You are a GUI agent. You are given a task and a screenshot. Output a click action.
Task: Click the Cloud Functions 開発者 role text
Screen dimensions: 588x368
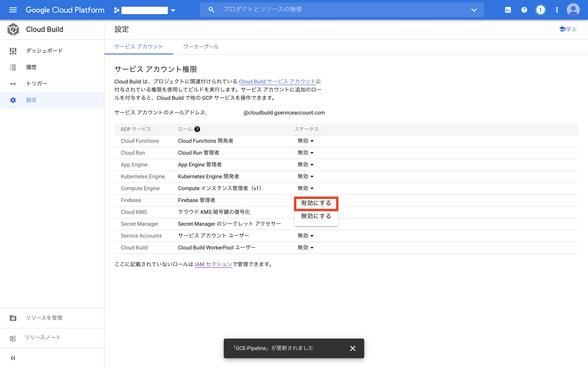click(206, 141)
